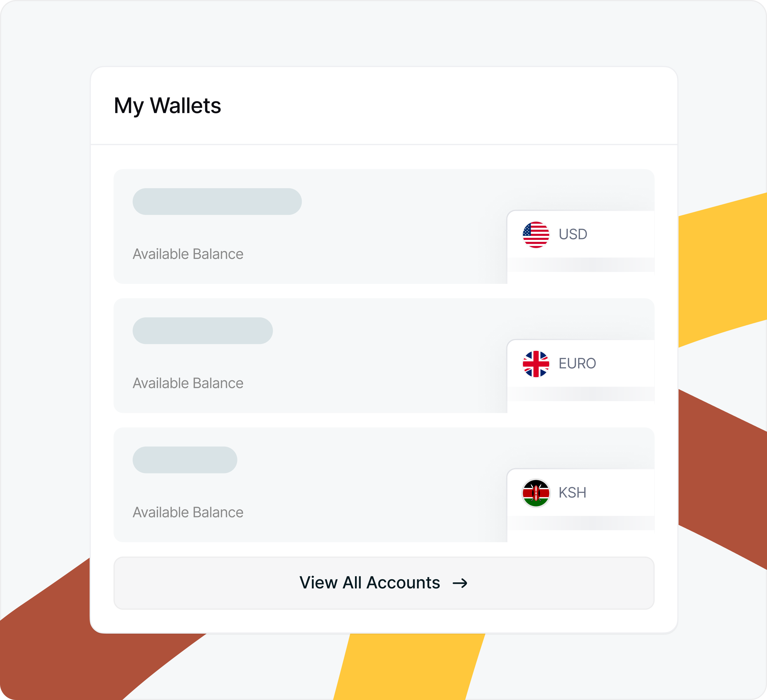Click the Kenya flag icon
Image resolution: width=767 pixels, height=700 pixels.
pos(536,493)
